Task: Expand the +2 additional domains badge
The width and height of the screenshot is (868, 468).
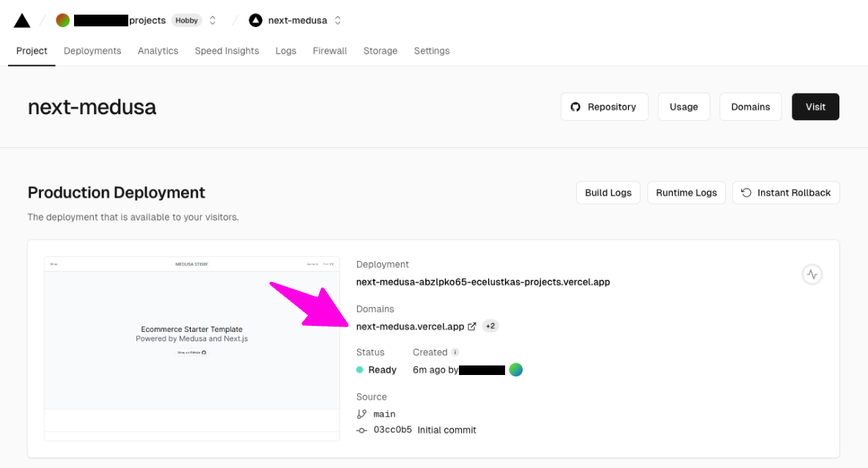Action: coord(490,326)
